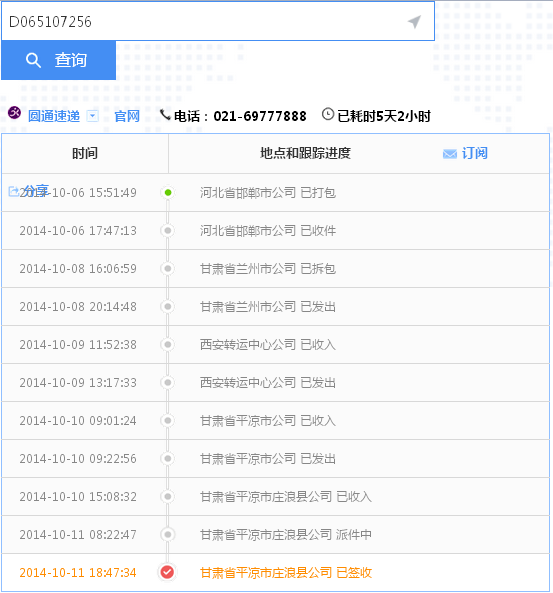Click the timestamp 2014-10-10 09:22:56
553x593 pixels.
(x=78, y=459)
